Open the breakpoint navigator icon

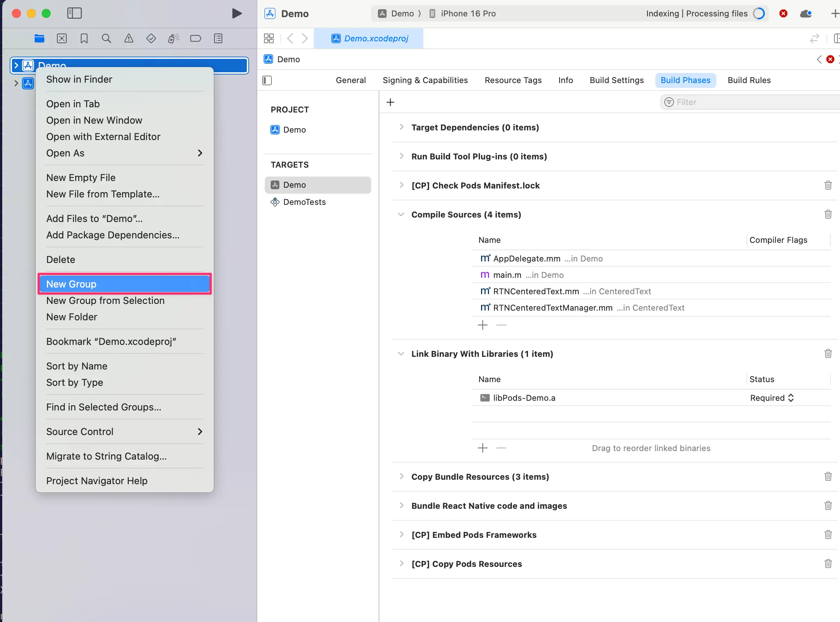(x=196, y=38)
